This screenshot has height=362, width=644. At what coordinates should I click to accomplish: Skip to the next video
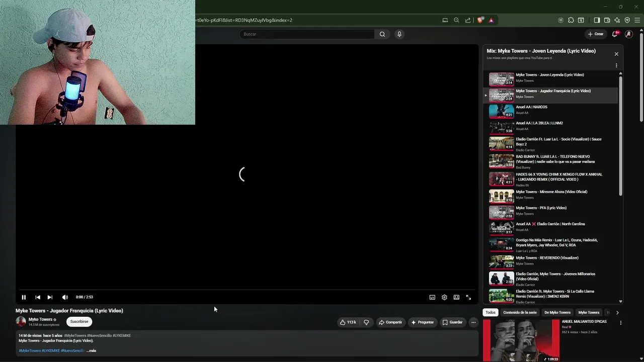[x=50, y=297]
